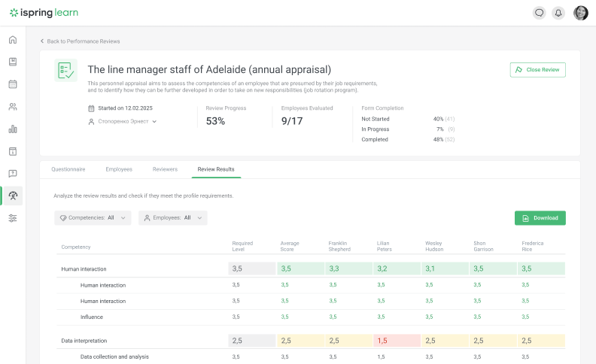Go to Home in the sidebar
596x364 pixels.
coord(13,40)
